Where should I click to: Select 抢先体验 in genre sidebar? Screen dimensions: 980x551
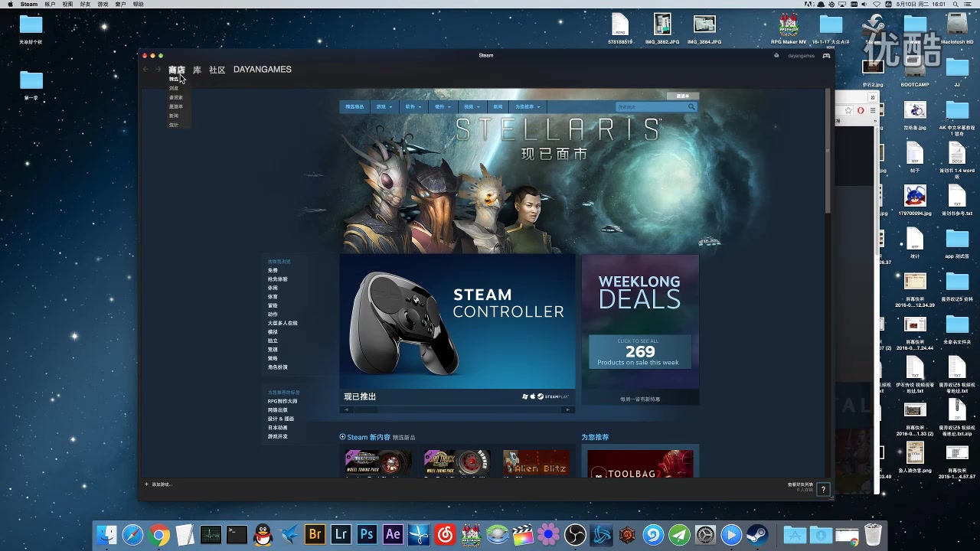point(278,279)
